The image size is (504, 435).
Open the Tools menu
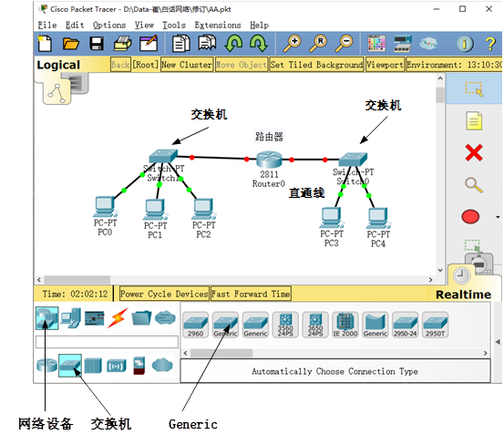(174, 25)
